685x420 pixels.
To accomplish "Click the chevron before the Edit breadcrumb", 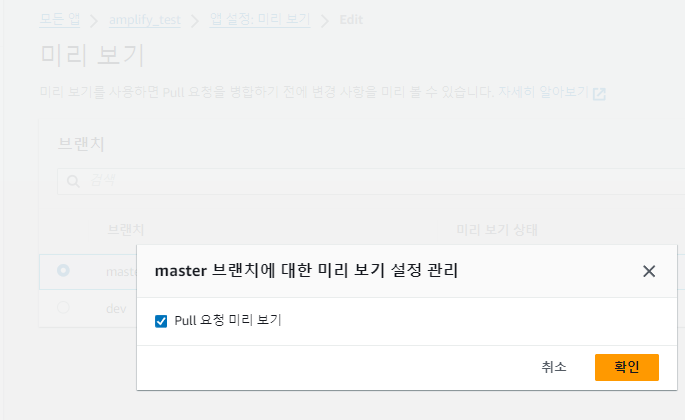I will point(324,19).
